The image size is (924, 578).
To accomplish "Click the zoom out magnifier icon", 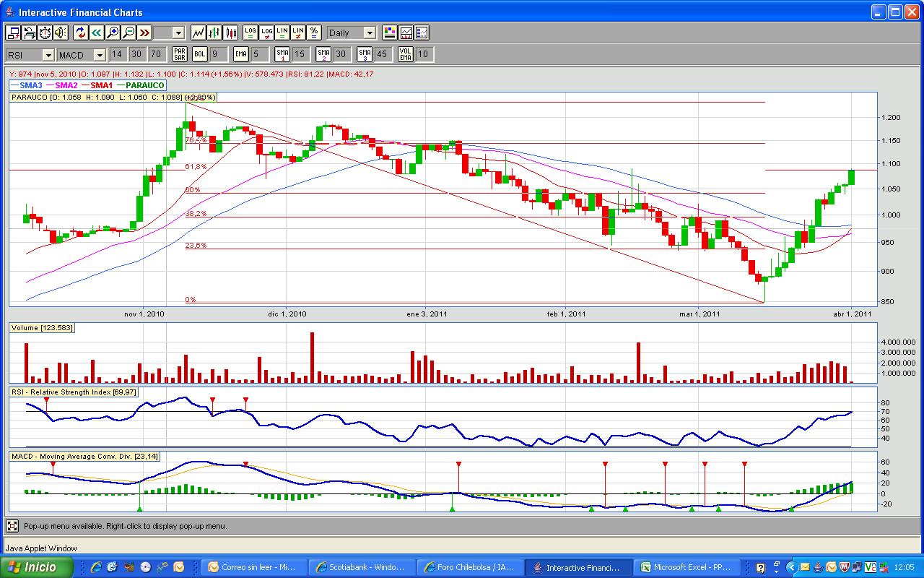I will coord(128,33).
